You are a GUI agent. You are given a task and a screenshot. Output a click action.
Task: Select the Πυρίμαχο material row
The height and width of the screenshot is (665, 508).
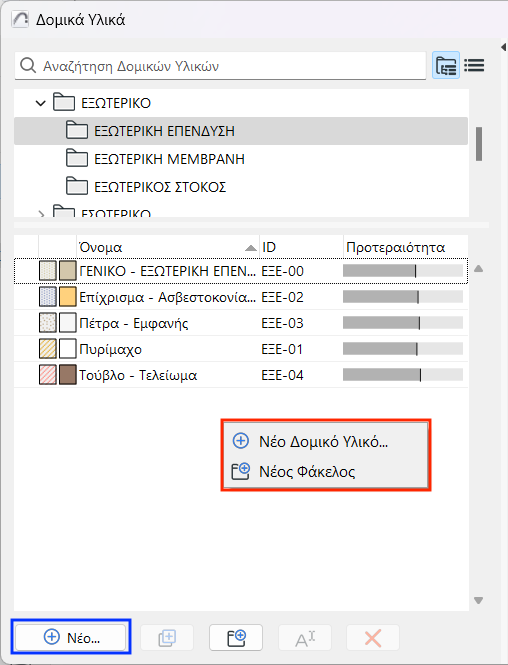pyautogui.click(x=241, y=349)
